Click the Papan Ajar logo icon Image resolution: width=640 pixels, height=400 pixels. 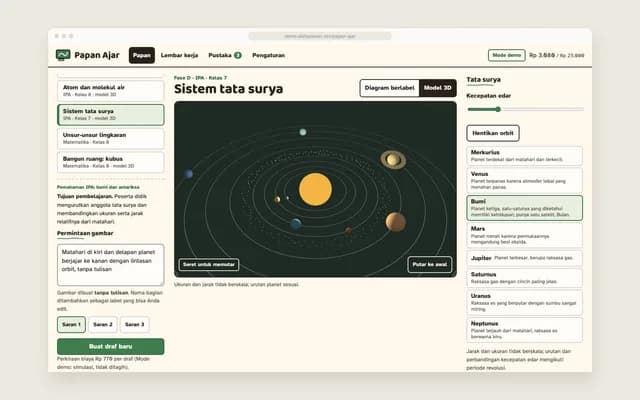63,55
